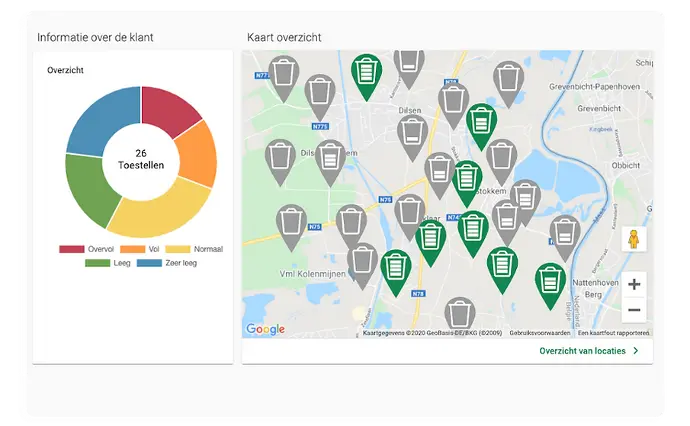This screenshot has width=690, height=426.
Task: Click Obbicht map label
Action: point(625,165)
